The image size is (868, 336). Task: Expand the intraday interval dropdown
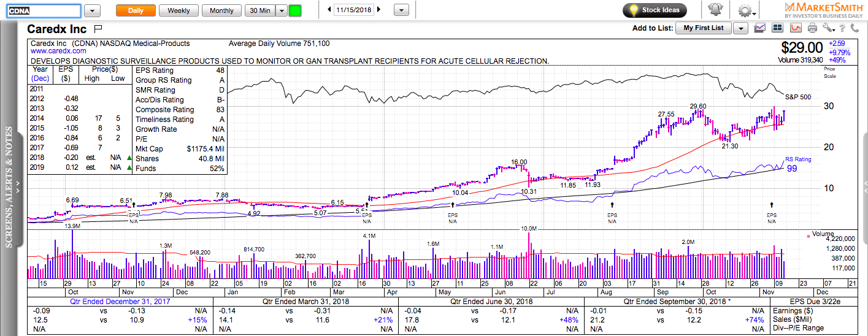pos(281,10)
